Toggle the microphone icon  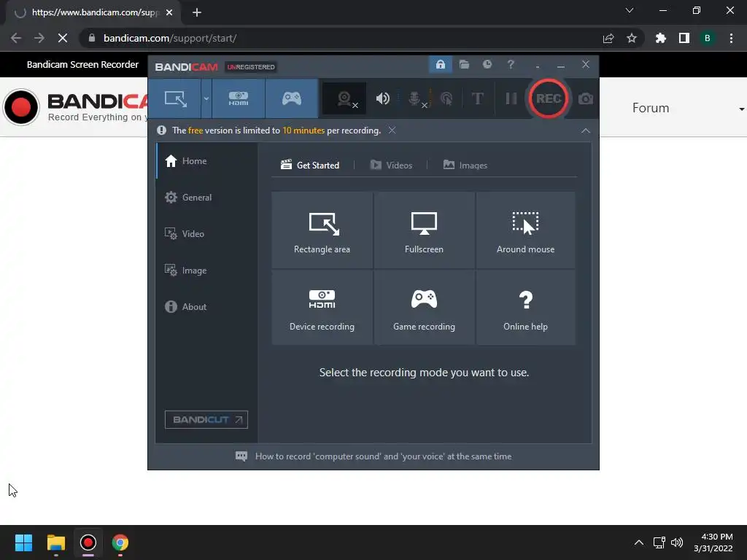pos(415,98)
